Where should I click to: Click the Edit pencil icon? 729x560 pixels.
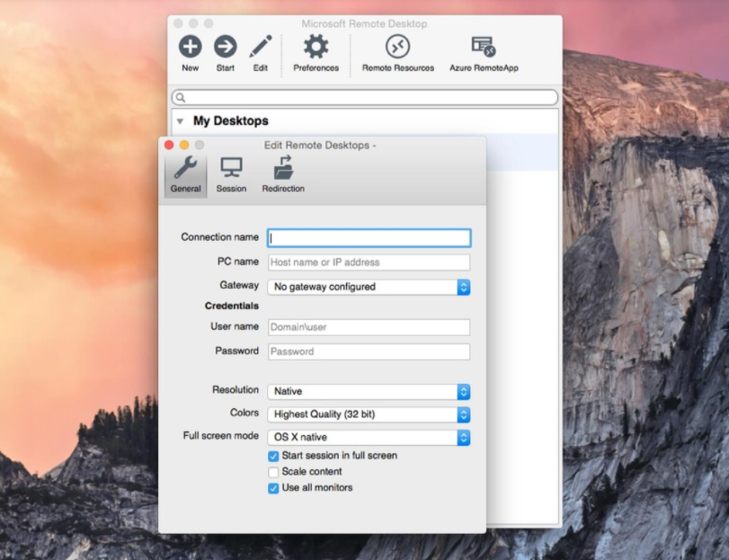261,47
